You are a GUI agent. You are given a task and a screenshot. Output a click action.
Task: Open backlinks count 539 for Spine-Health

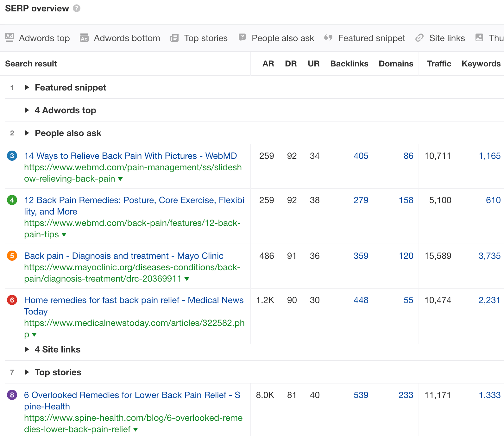(x=361, y=395)
